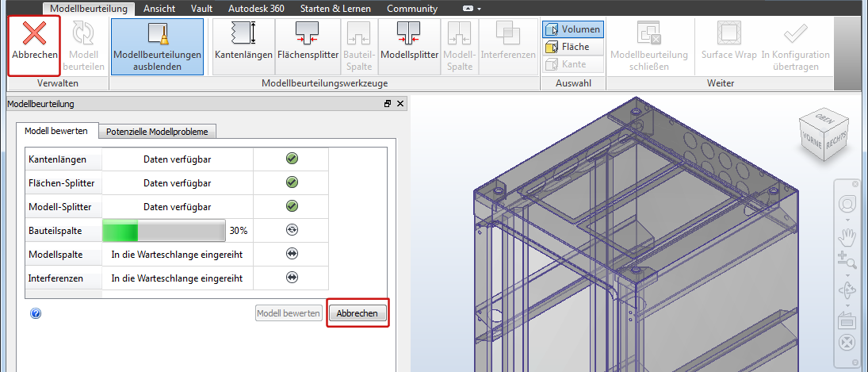The image size is (868, 372).
Task: Open the Ansicht ribbon tab
Action: point(159,8)
